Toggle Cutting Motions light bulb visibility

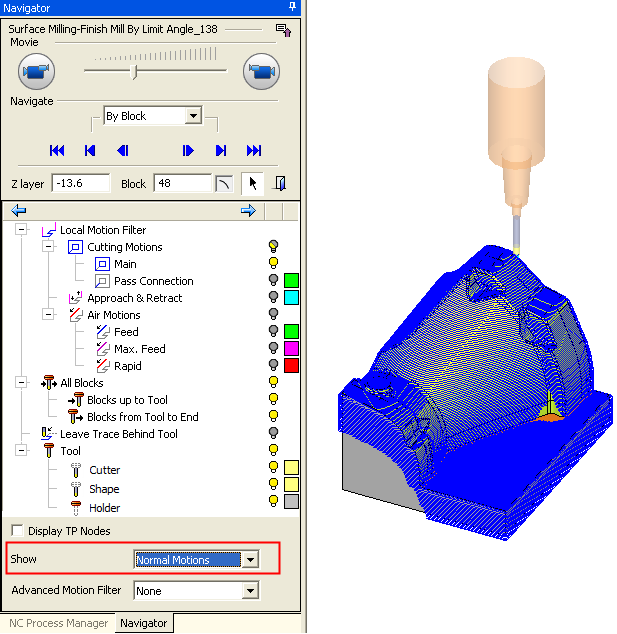click(x=272, y=247)
